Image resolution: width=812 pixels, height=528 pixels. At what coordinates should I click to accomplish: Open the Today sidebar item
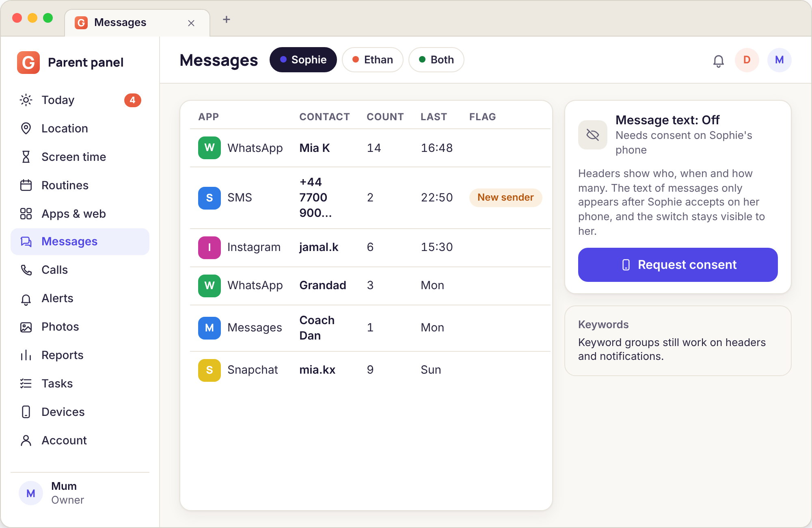[80, 100]
